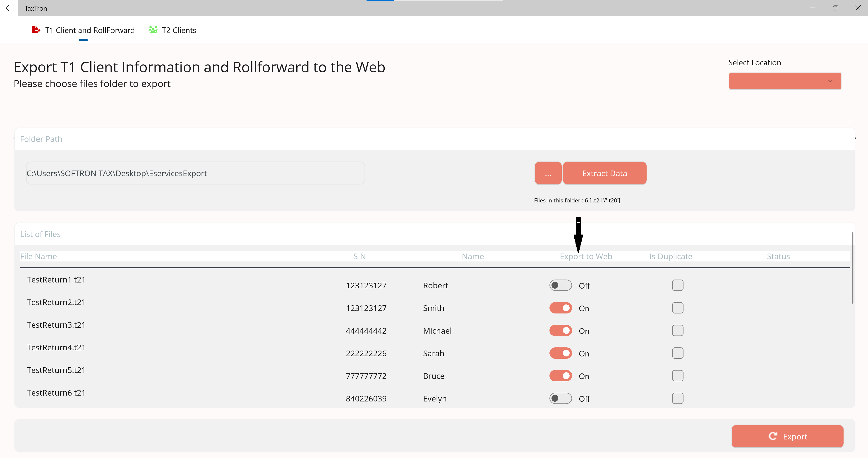Click the Is Duplicate column header

[x=671, y=256]
